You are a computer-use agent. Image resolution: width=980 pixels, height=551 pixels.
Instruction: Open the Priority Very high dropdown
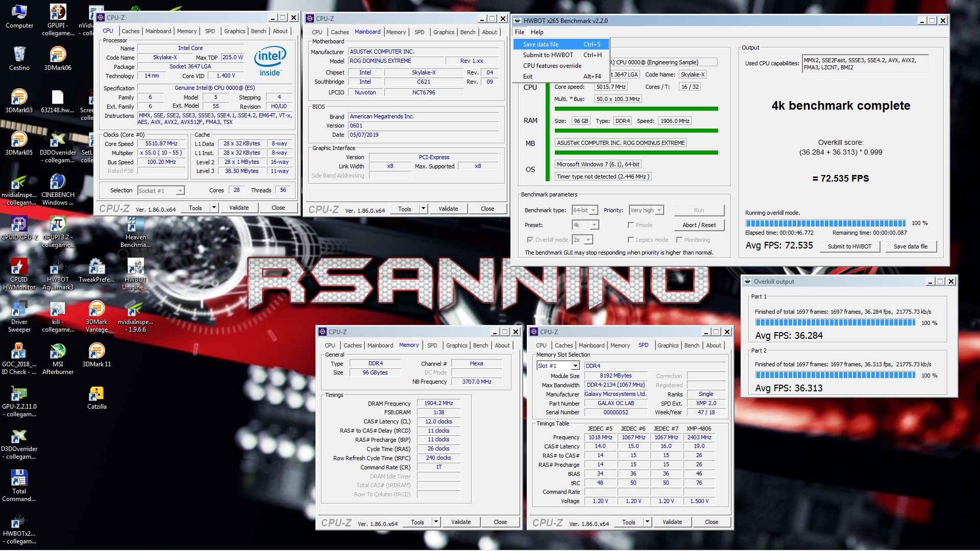point(646,210)
